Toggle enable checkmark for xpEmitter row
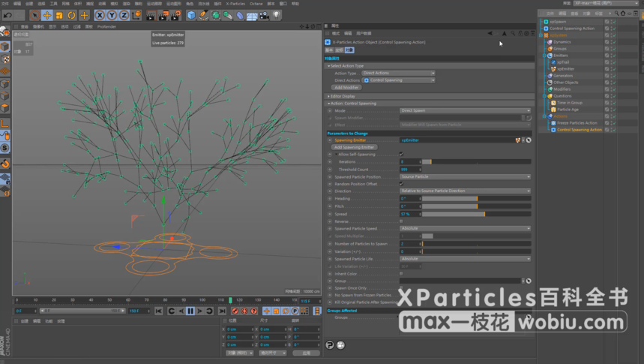644x364 pixels. (615, 69)
